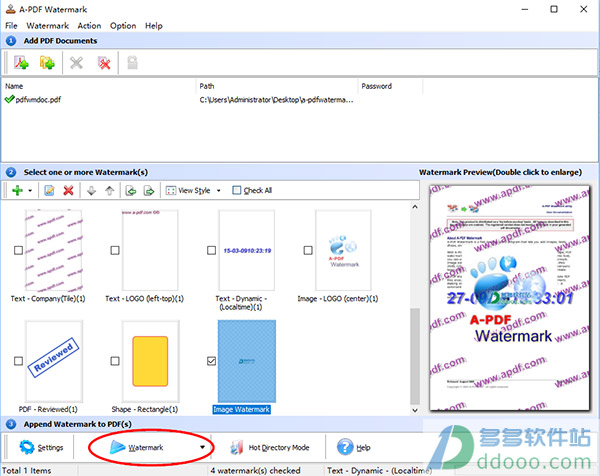Click the Path column header
This screenshot has width=600, height=476.
pos(277,86)
